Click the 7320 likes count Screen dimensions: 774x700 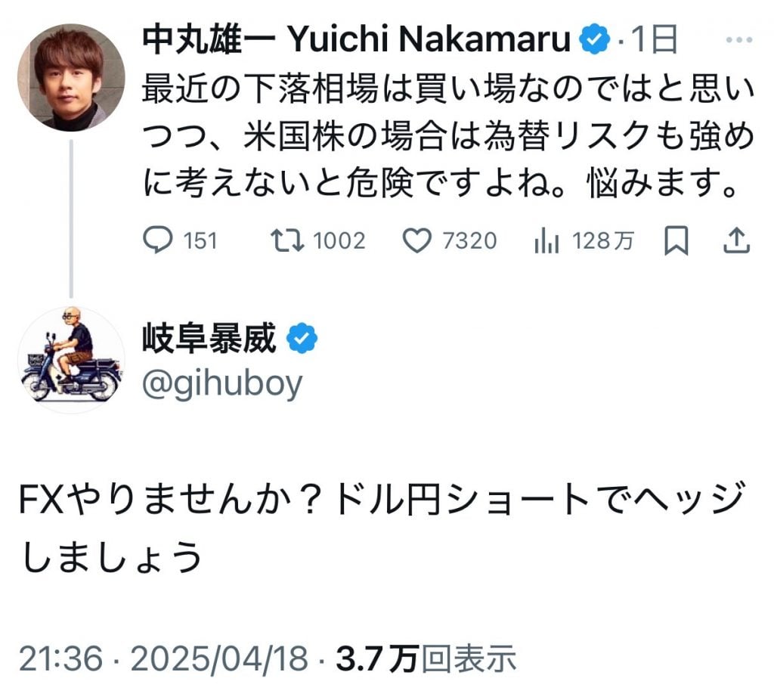click(469, 241)
